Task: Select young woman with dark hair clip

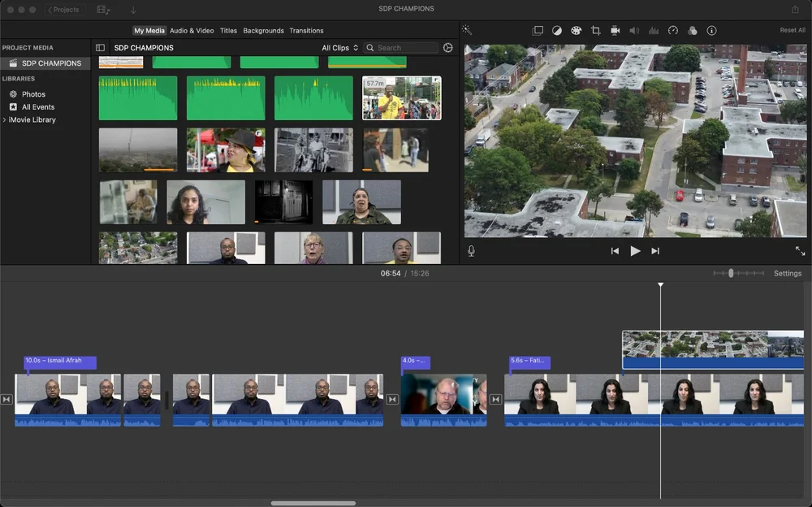Action: 205,202
